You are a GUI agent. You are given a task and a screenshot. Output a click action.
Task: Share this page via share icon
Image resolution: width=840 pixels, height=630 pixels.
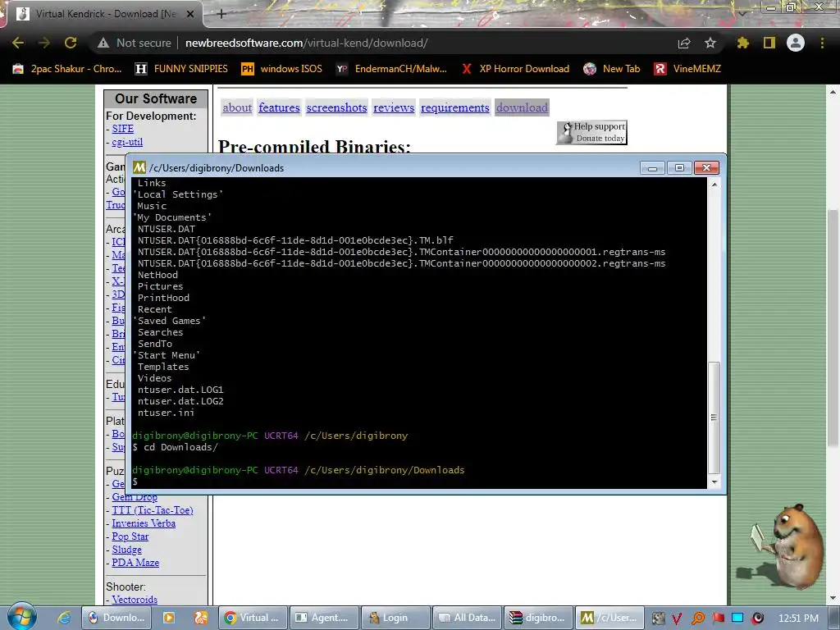pos(684,43)
